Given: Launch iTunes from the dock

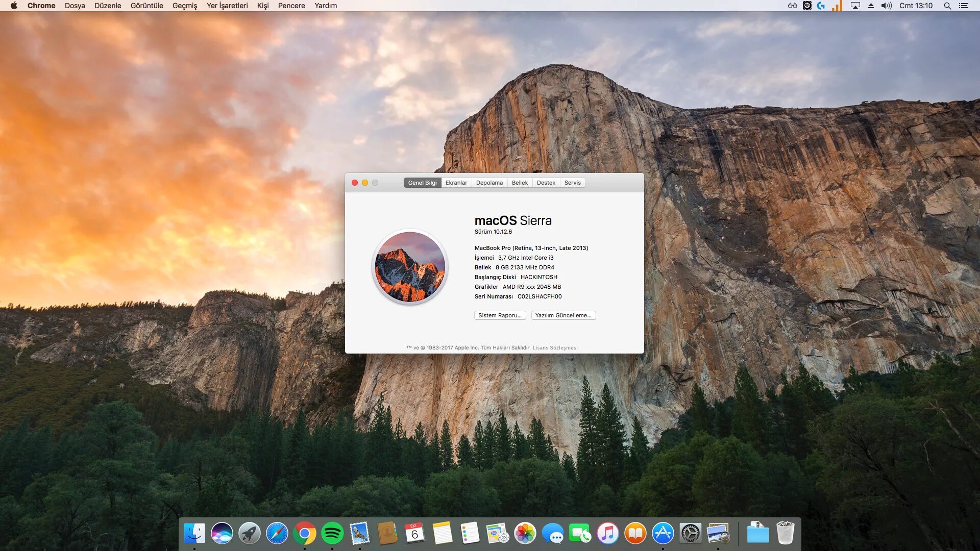Looking at the screenshot, I should coord(607,534).
